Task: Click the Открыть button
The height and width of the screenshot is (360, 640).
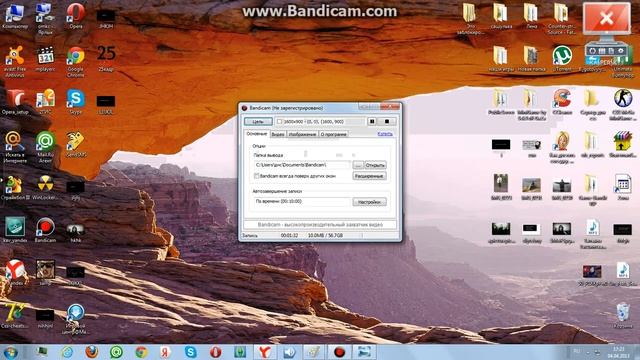Action: (x=375, y=165)
